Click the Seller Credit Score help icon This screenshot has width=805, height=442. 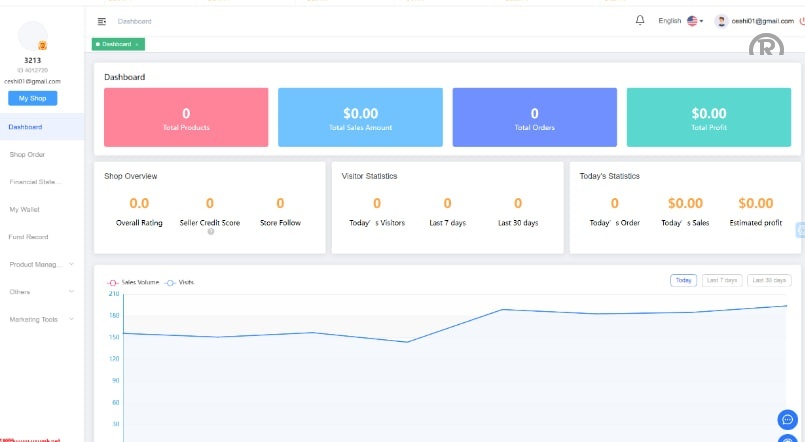(210, 232)
